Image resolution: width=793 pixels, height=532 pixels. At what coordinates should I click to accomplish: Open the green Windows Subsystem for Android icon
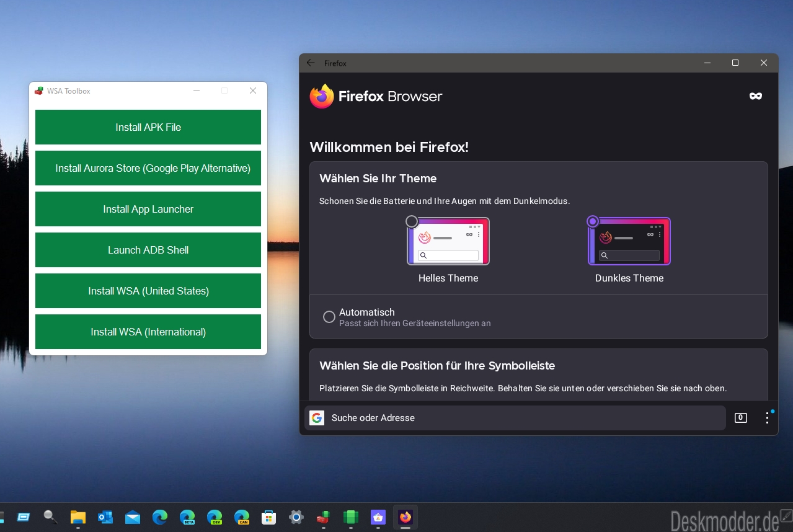click(351, 517)
